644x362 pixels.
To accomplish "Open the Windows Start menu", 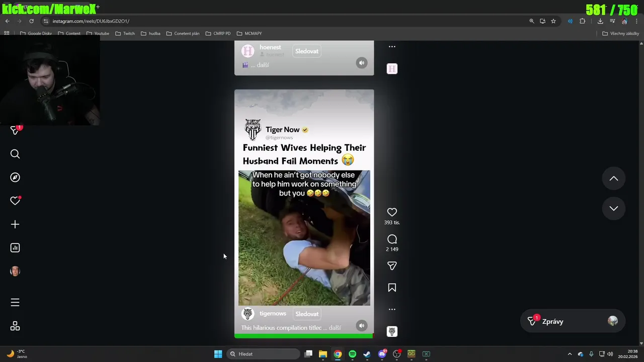I will (218, 354).
